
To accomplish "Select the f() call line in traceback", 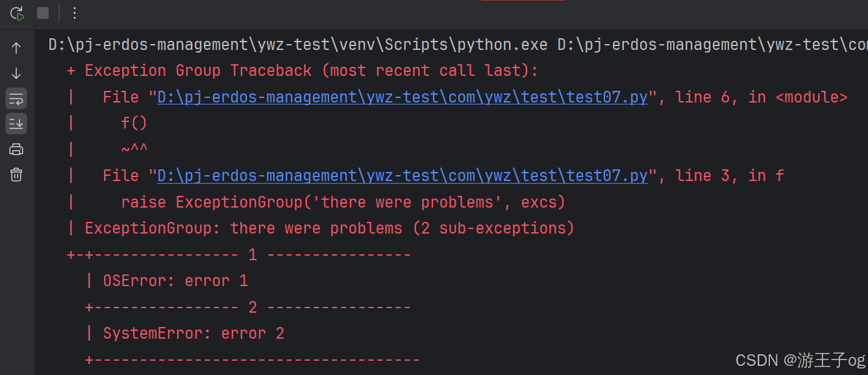I will point(134,123).
